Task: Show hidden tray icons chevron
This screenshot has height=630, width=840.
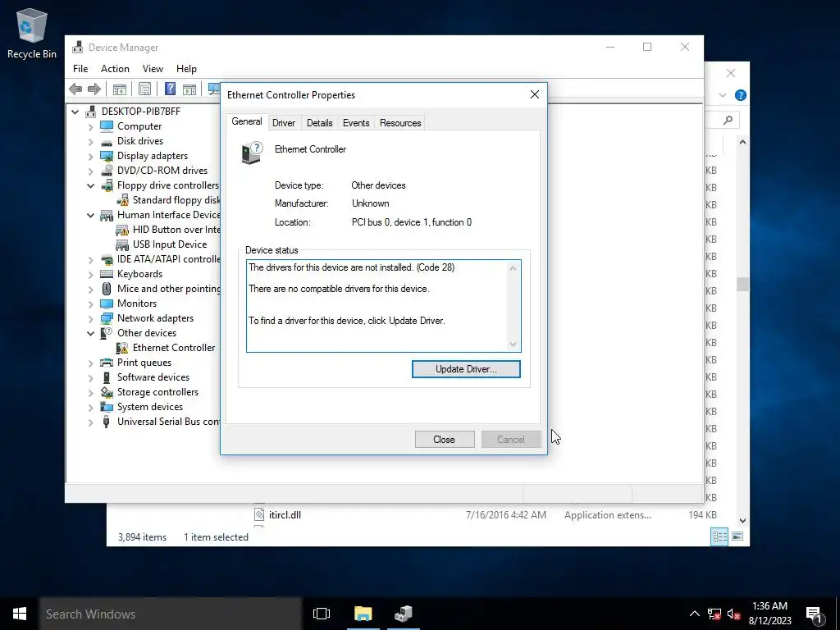Action: pyautogui.click(x=694, y=614)
